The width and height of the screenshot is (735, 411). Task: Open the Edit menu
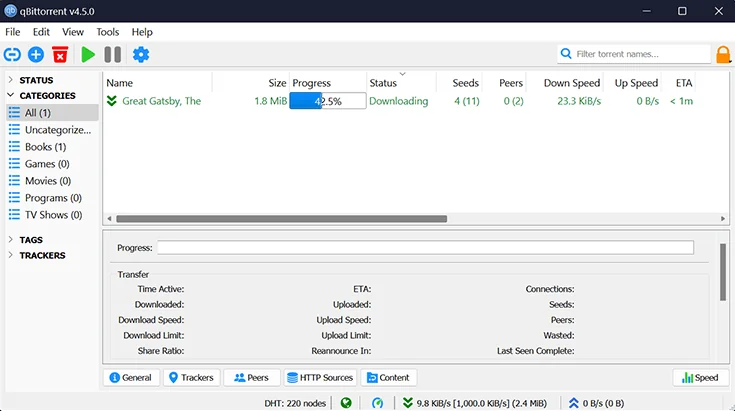click(x=41, y=32)
